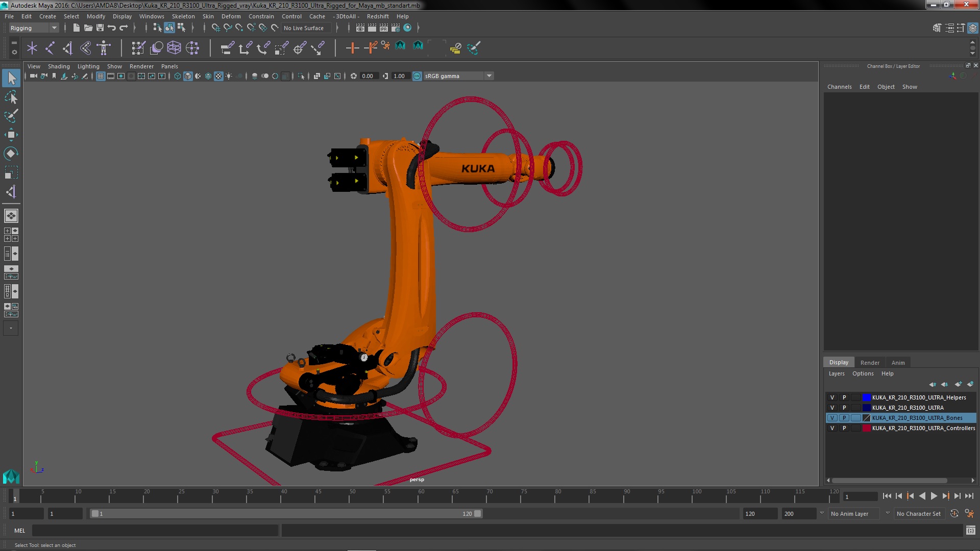
Task: Switch to the Anim layer tab
Action: click(898, 363)
